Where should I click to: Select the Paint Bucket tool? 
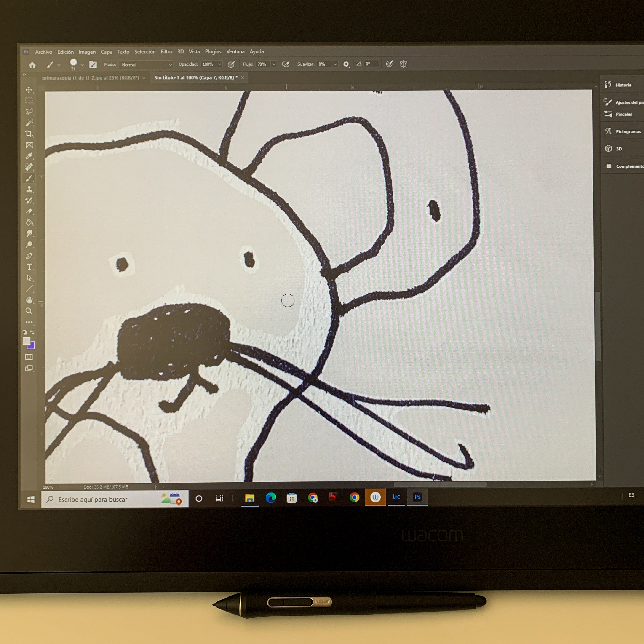point(29,222)
